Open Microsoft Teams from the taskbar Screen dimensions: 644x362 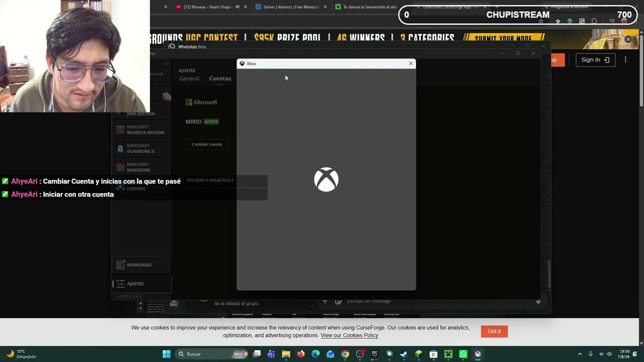pyautogui.click(x=271, y=354)
